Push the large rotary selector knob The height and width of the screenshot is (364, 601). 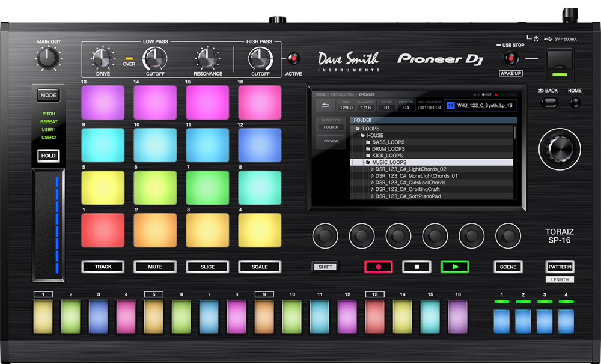559,149
